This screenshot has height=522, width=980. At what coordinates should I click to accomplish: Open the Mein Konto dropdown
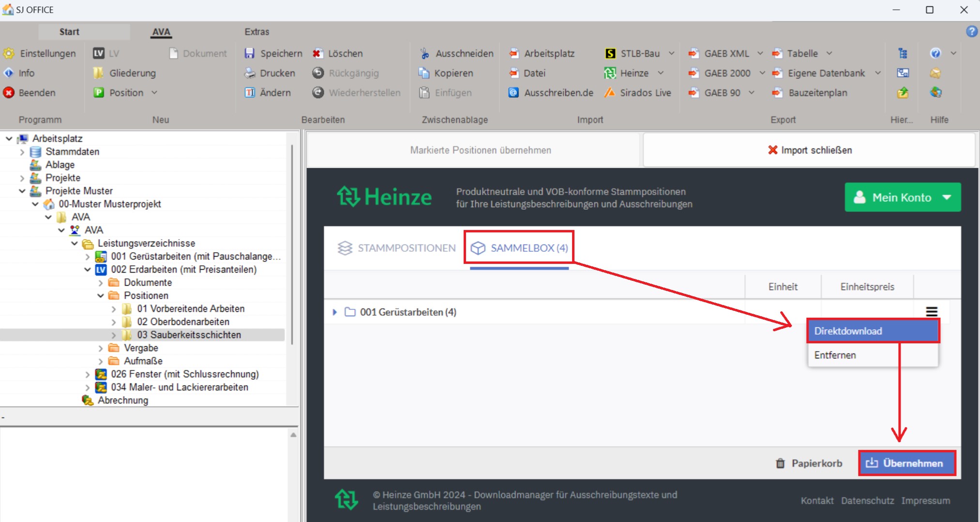(x=903, y=197)
